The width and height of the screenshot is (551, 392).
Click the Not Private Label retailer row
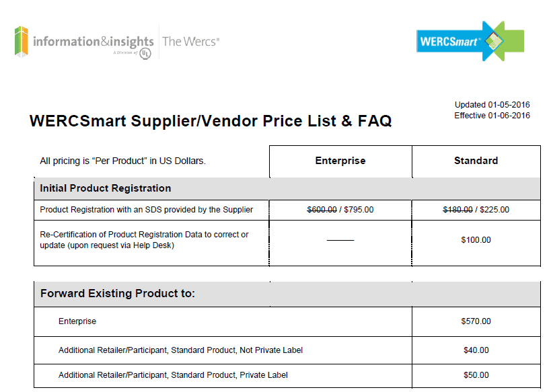[x=287, y=350]
